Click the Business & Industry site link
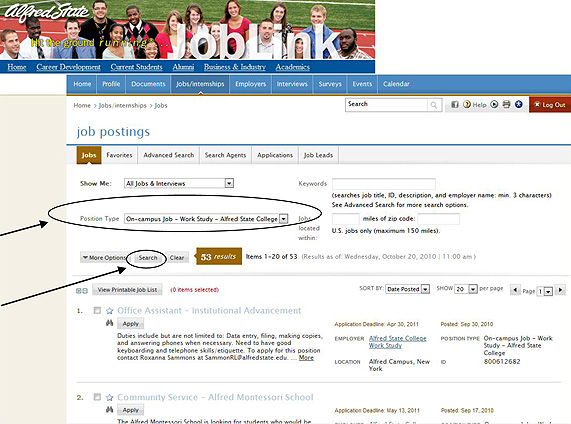 (235, 67)
